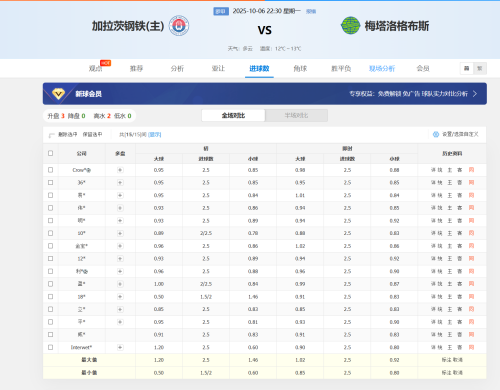Click the 加拉茨钢铁(主) team name

pos(128,26)
